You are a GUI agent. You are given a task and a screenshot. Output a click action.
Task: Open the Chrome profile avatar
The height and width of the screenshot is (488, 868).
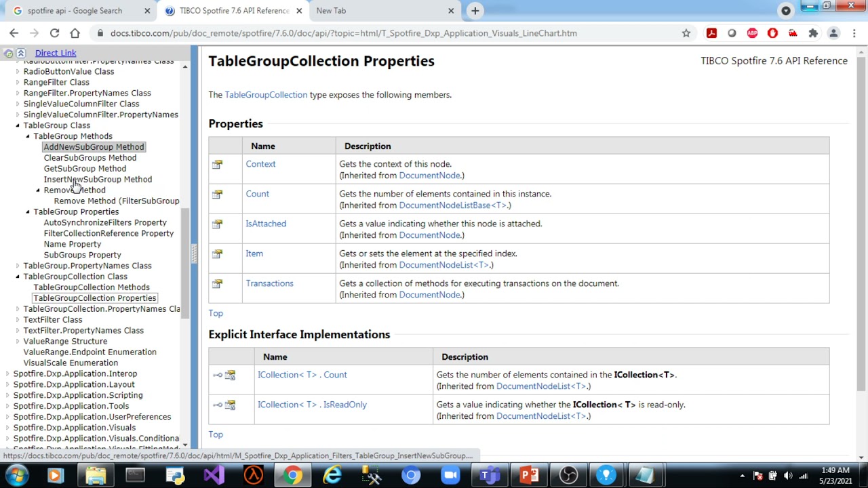click(833, 33)
